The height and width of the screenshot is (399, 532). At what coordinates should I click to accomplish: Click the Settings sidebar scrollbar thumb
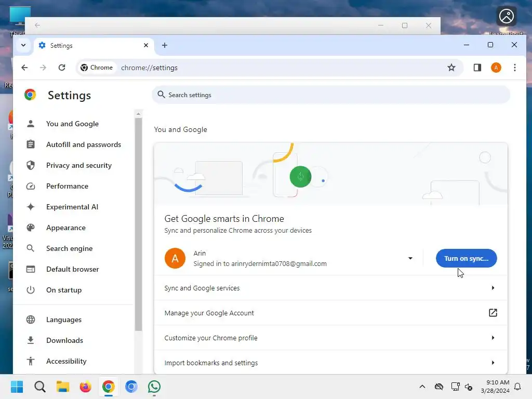coord(138,224)
